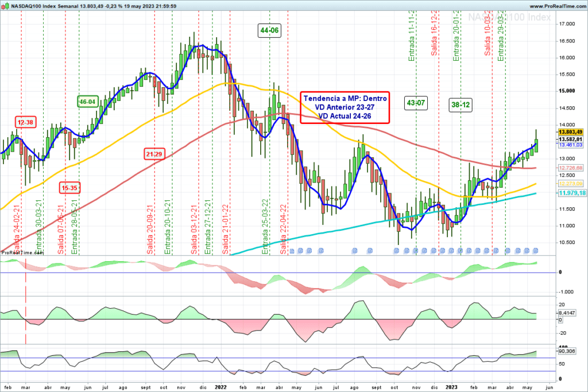Click the chart title "NASDAQ100 Index Semanal"
The height and width of the screenshot is (392, 588).
pyautogui.click(x=44, y=6)
